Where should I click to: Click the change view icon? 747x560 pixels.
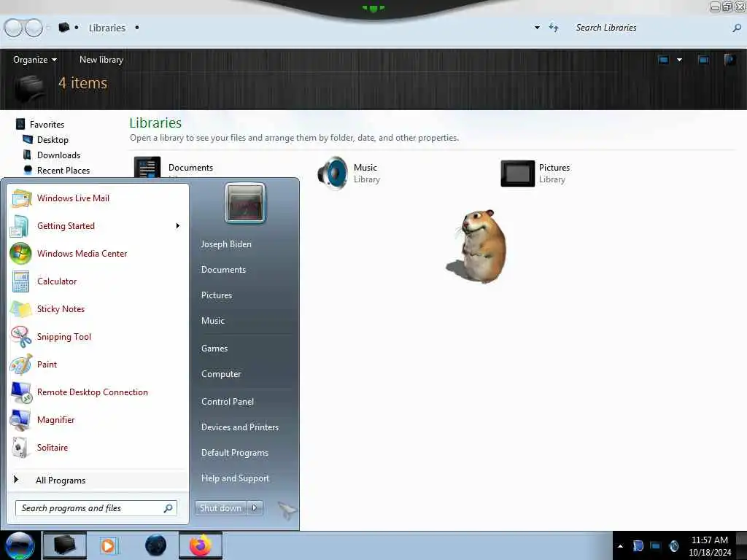pyautogui.click(x=663, y=60)
